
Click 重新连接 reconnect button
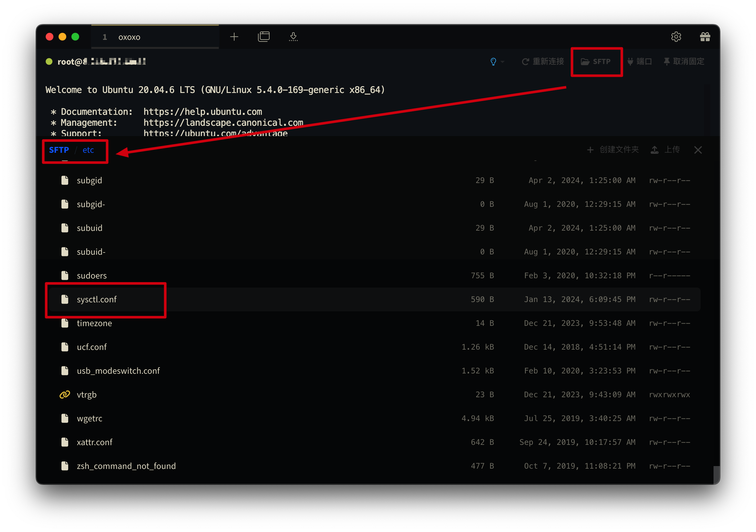coord(543,61)
